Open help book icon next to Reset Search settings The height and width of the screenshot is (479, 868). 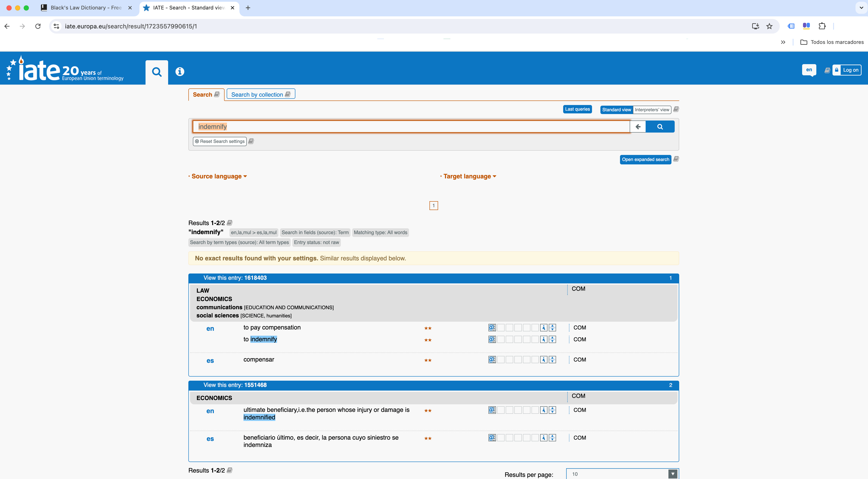point(251,141)
